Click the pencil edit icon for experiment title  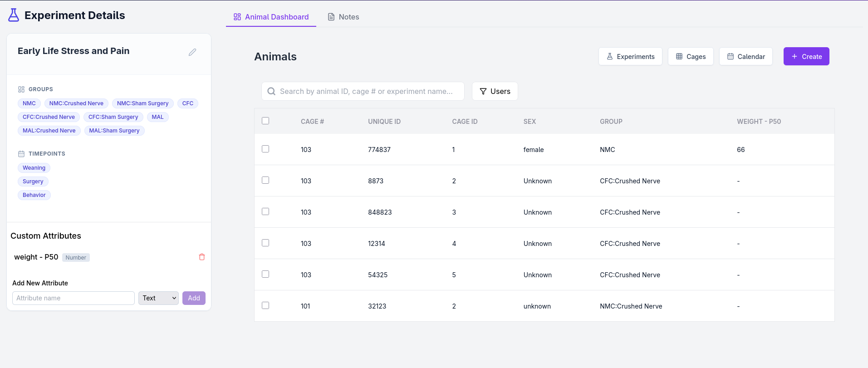point(192,52)
